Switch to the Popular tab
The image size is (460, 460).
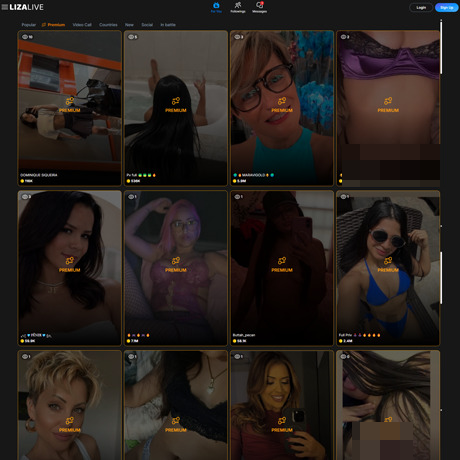point(29,25)
